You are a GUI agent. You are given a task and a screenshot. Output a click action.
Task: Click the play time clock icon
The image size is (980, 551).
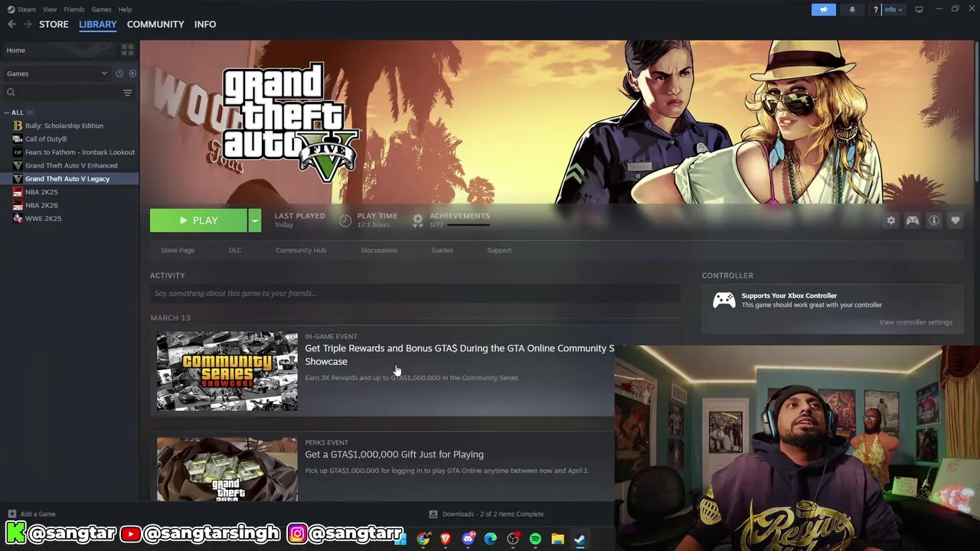(x=345, y=220)
